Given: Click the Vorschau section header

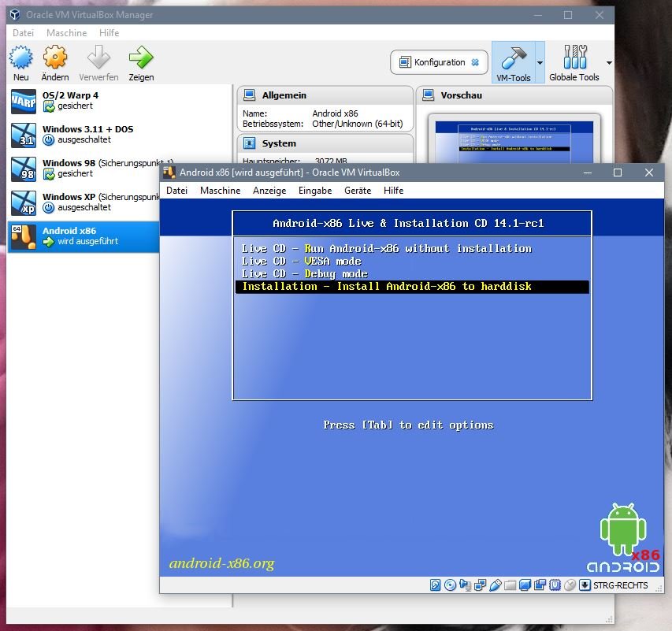Looking at the screenshot, I should pyautogui.click(x=514, y=95).
